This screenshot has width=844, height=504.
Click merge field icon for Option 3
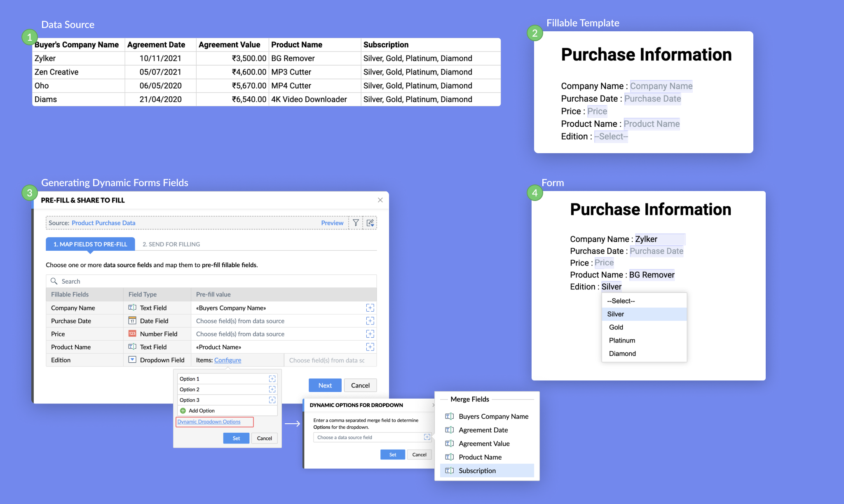pos(272,400)
